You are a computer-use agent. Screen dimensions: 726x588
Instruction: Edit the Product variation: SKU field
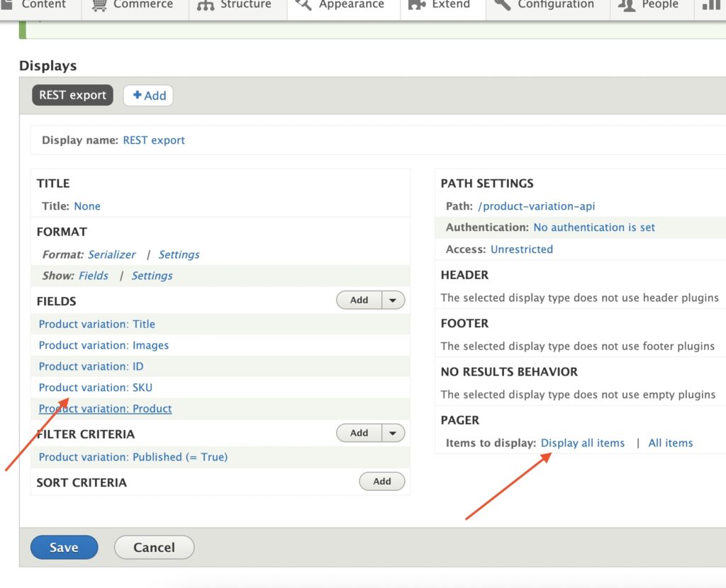tap(96, 388)
